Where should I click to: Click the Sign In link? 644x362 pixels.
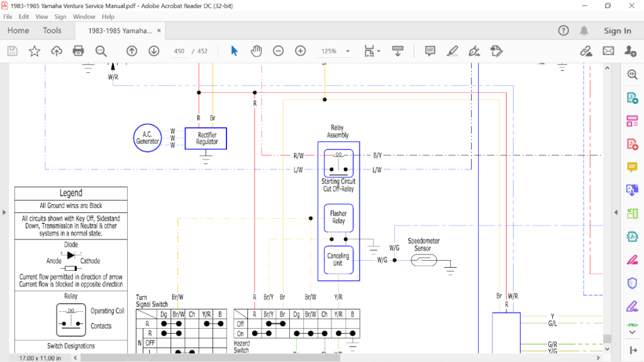617,31
